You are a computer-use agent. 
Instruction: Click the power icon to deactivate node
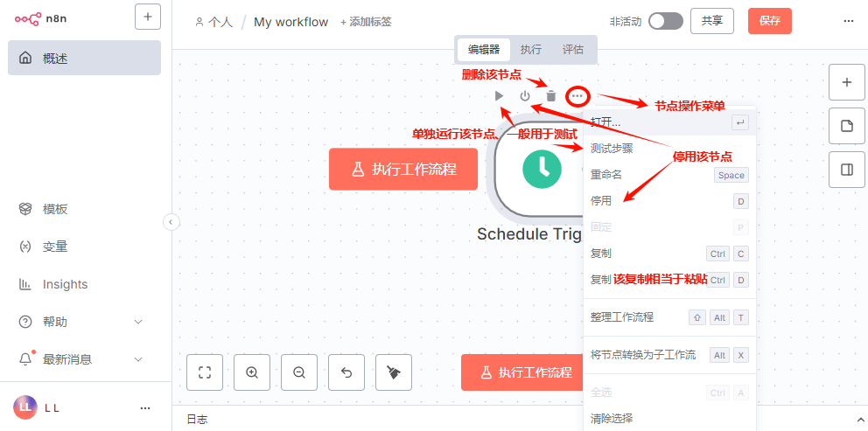tap(525, 96)
